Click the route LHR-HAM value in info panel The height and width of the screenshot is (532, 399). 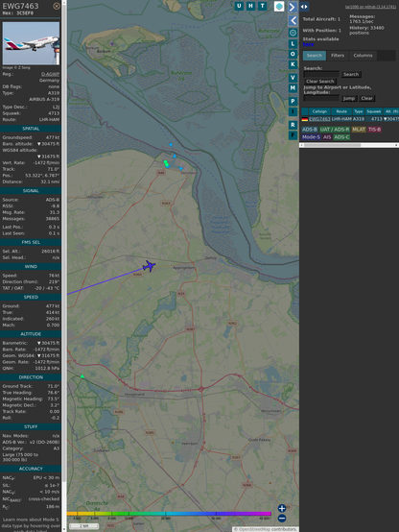pyautogui.click(x=49, y=120)
